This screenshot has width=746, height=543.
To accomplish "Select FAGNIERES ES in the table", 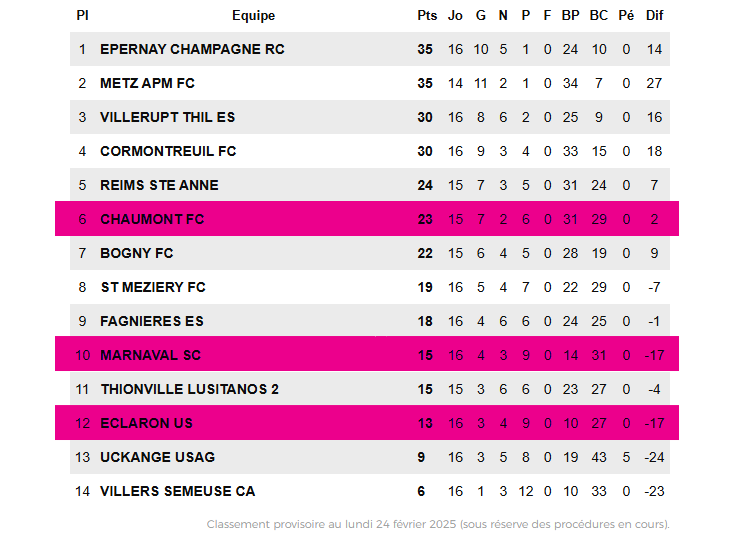I will 151,321.
